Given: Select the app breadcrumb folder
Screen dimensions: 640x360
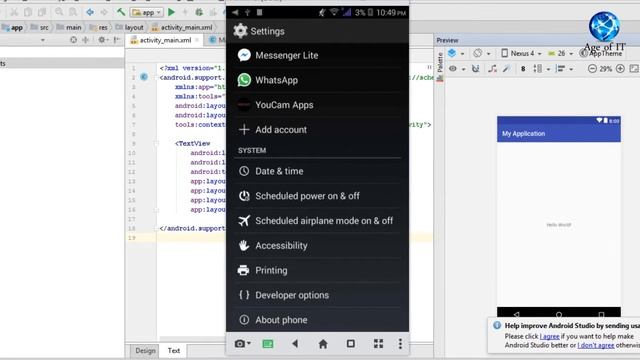Looking at the screenshot, I should pos(12,27).
